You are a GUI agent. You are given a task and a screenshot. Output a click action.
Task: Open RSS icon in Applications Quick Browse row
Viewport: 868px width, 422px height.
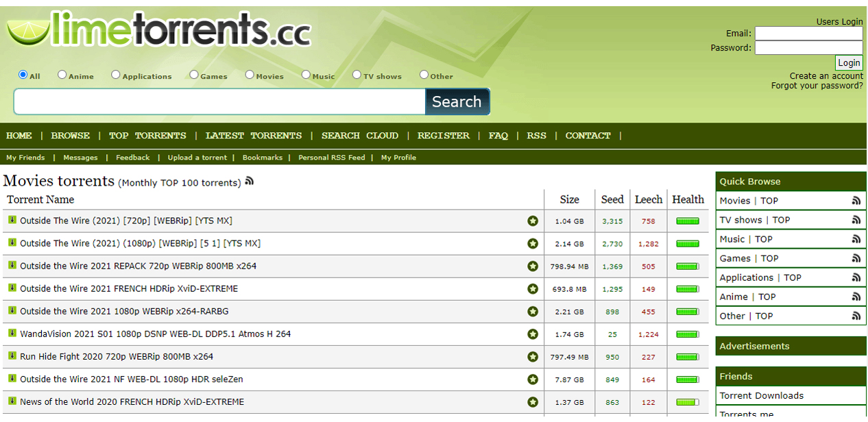pyautogui.click(x=856, y=277)
